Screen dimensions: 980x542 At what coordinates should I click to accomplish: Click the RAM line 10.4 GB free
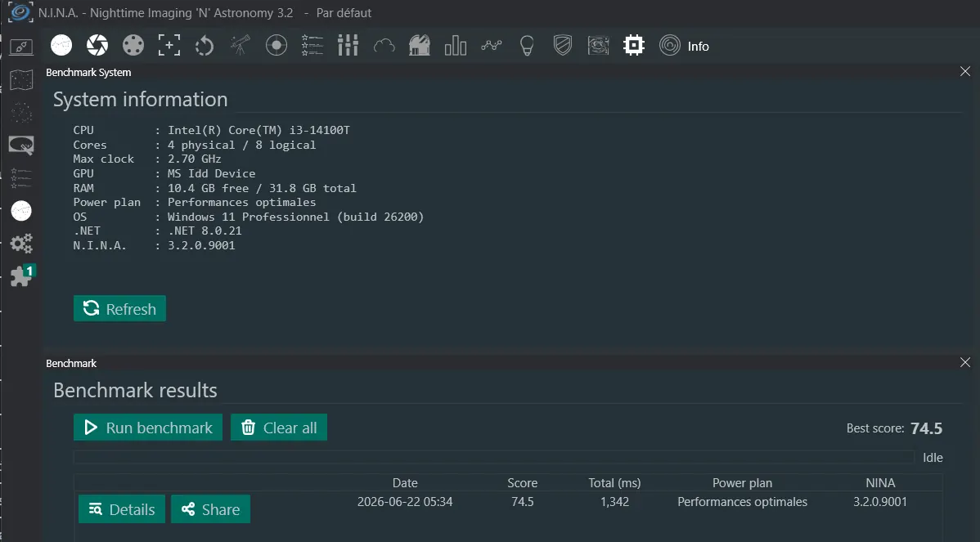(x=214, y=188)
